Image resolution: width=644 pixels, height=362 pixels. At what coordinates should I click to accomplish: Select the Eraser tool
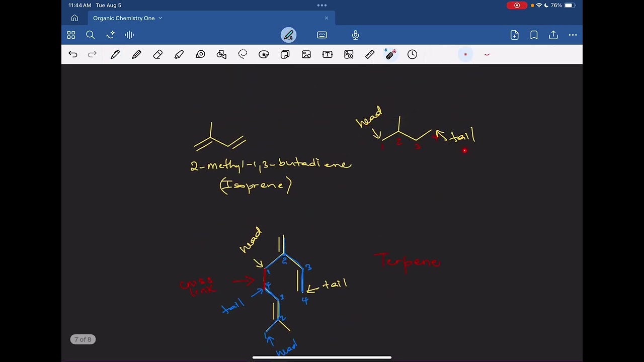tap(158, 54)
